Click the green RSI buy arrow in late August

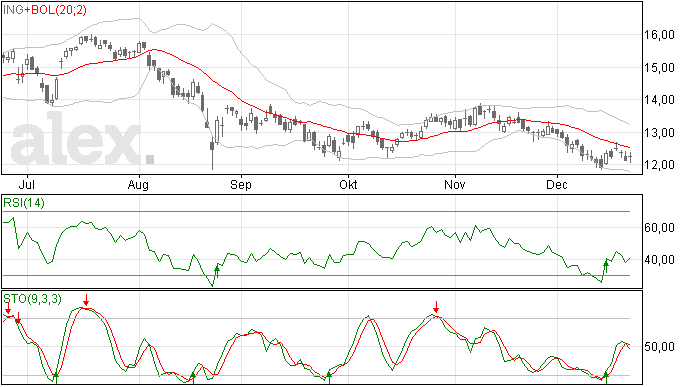pos(217,271)
